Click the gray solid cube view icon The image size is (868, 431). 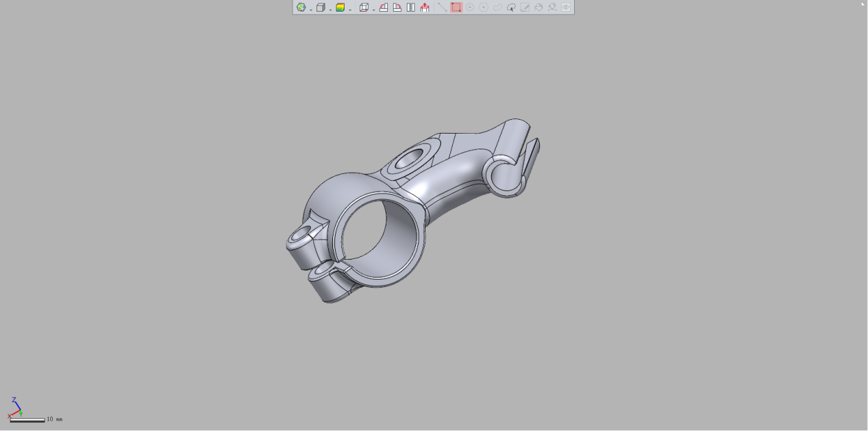click(x=320, y=8)
